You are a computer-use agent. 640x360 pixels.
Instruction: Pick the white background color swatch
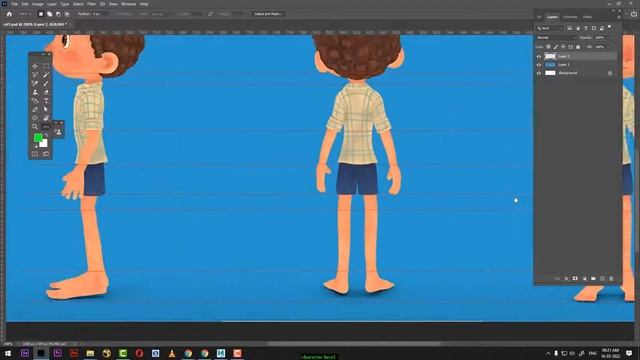tap(44, 144)
